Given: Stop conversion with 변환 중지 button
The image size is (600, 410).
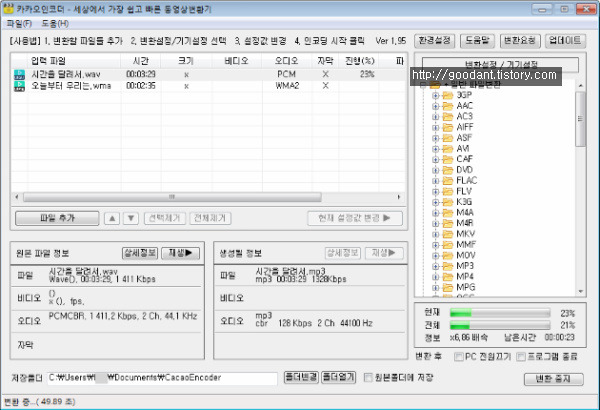Looking at the screenshot, I should coord(553,379).
